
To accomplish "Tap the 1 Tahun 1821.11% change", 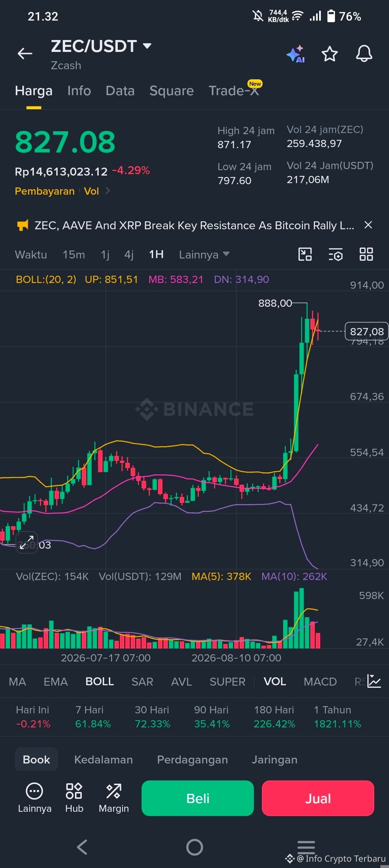I will (337, 717).
